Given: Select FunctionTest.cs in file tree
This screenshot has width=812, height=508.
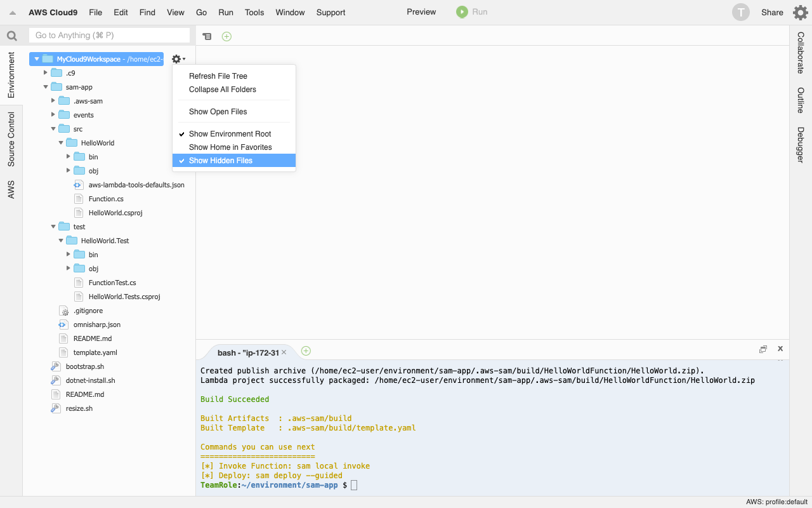Looking at the screenshot, I should [x=112, y=283].
